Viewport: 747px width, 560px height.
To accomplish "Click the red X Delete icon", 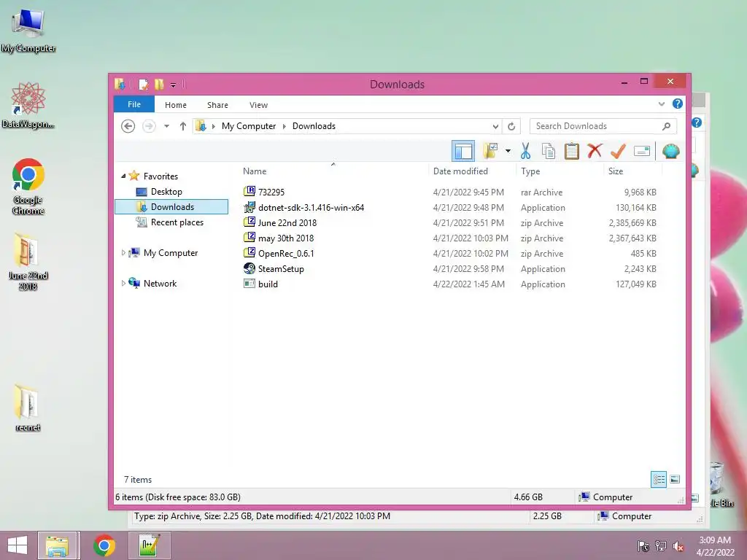I will point(595,151).
